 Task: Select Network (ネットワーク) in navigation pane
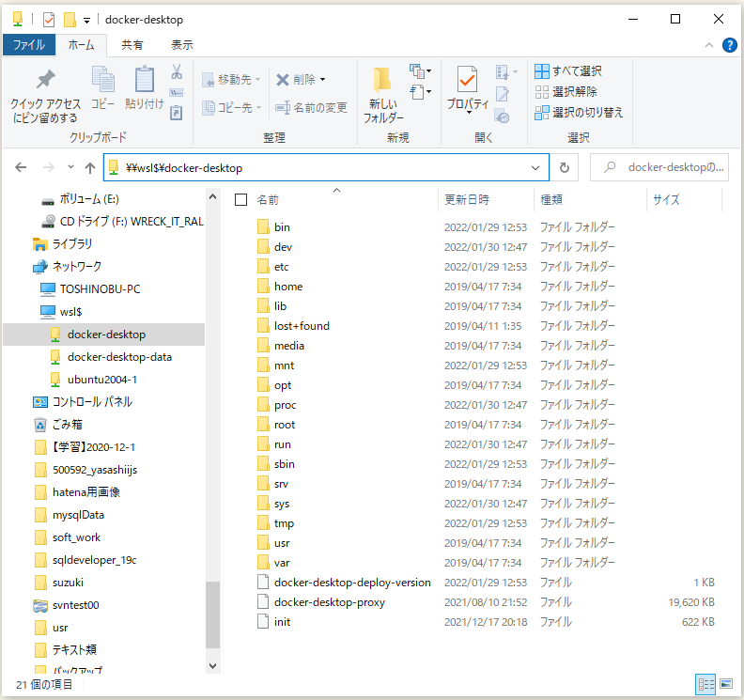pos(67,267)
